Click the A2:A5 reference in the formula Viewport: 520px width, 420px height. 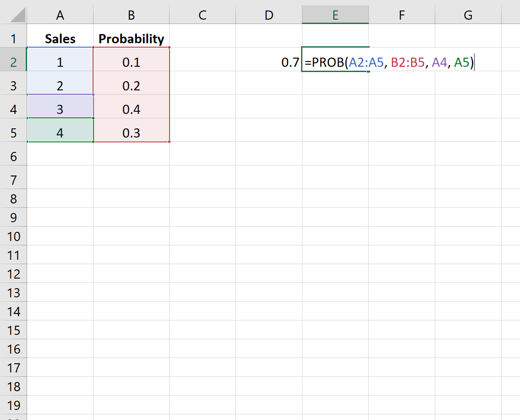(366, 62)
